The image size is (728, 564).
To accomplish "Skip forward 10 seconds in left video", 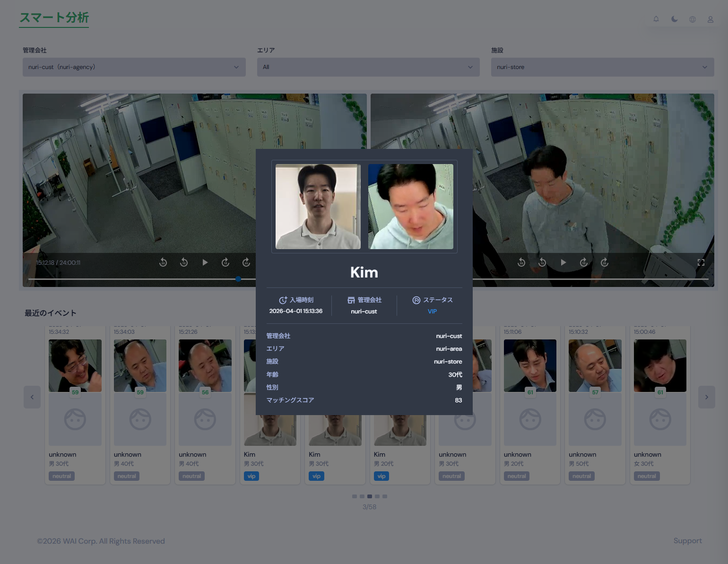I will (225, 262).
